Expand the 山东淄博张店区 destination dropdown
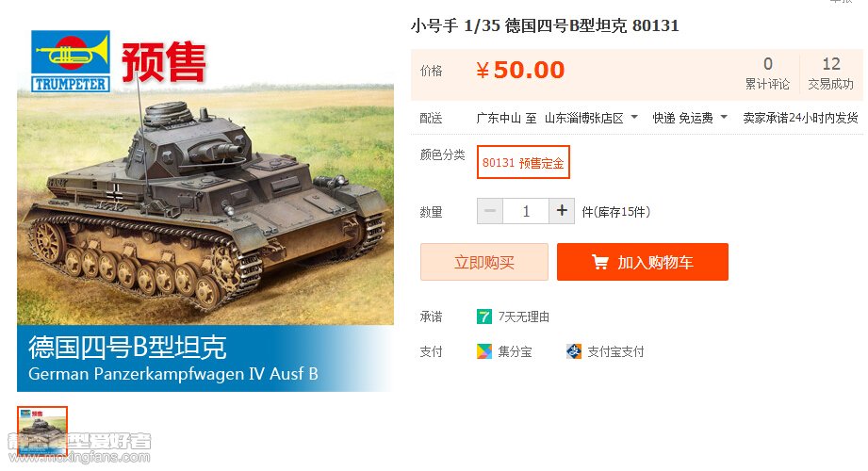This screenshot has width=868, height=471. coord(591,118)
